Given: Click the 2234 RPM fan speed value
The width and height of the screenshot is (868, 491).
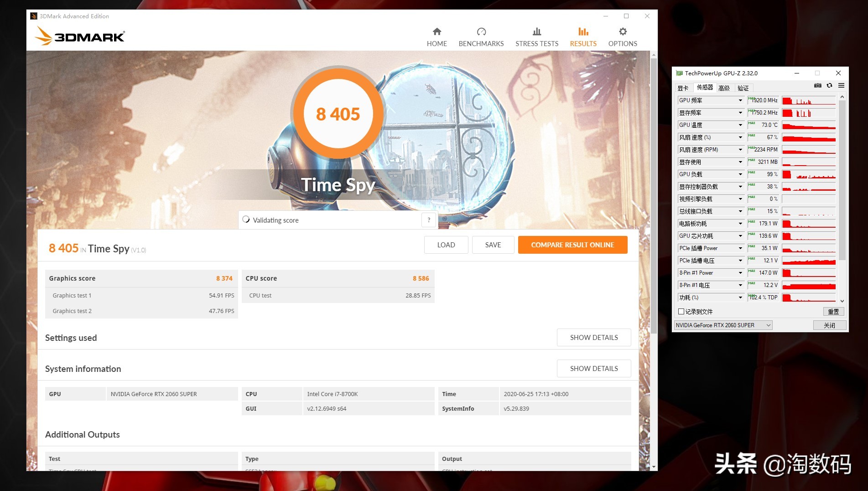Looking at the screenshot, I should 766,150.
